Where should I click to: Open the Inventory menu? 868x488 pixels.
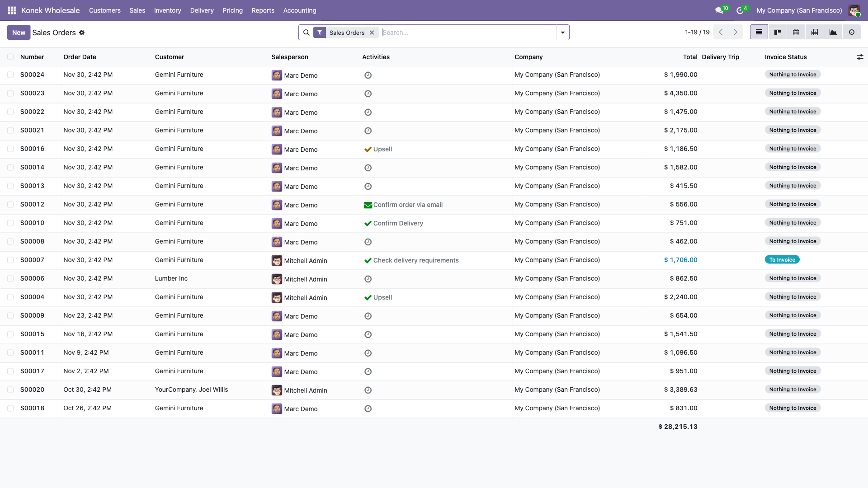point(167,10)
